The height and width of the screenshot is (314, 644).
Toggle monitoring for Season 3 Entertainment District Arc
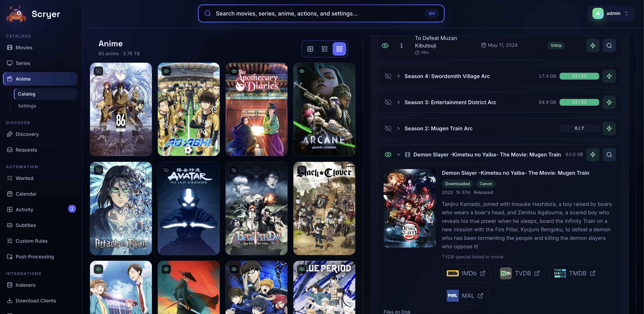pos(388,102)
